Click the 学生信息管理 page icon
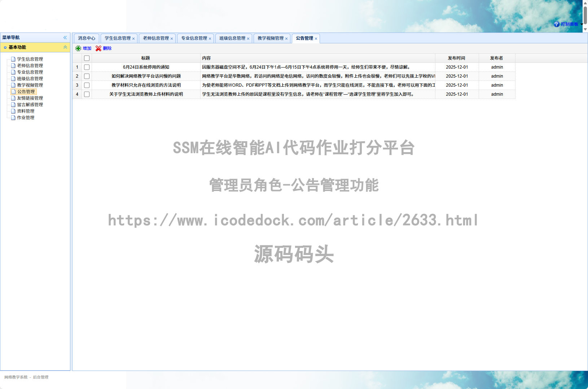The width and height of the screenshot is (588, 389). pyautogui.click(x=13, y=59)
